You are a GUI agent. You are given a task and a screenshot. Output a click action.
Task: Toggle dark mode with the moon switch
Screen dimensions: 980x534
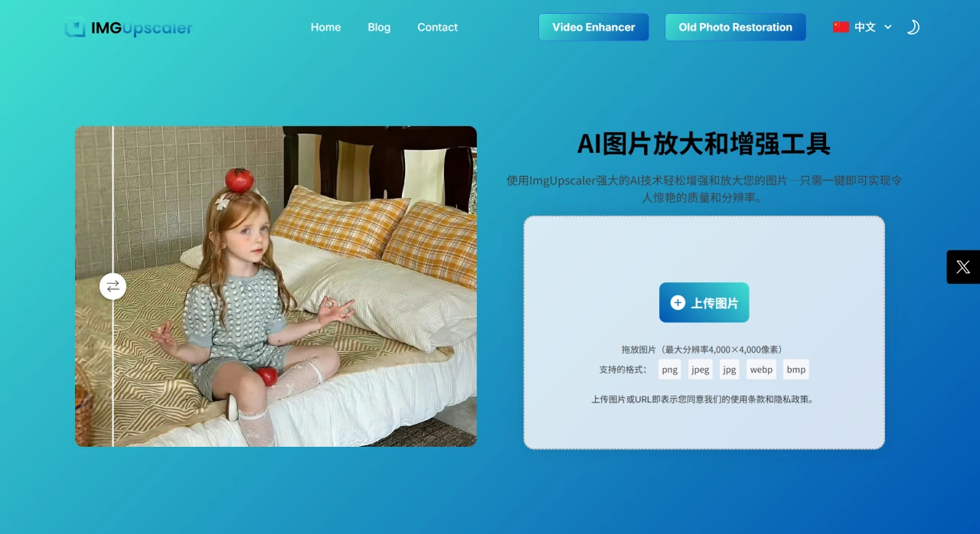click(913, 27)
